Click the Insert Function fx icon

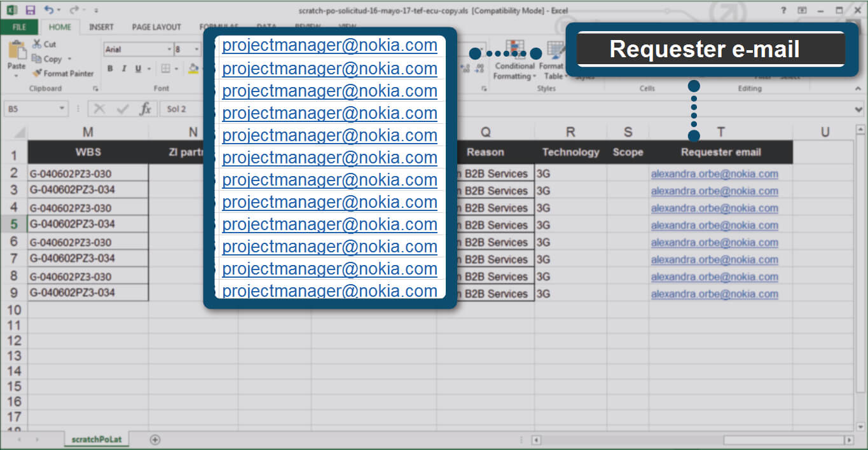[x=146, y=109]
